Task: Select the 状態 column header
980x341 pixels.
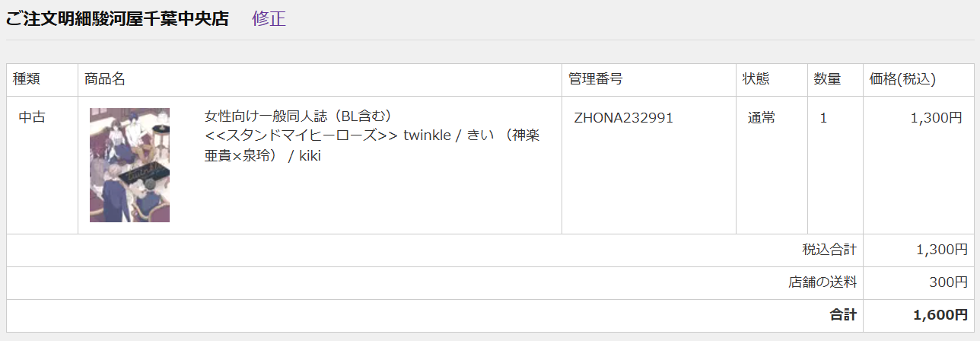Action: tap(756, 79)
